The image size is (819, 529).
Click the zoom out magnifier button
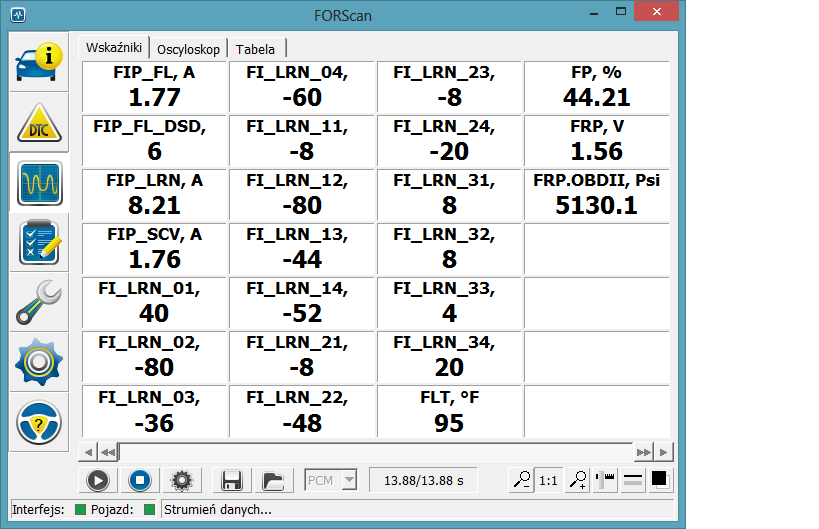[521, 480]
